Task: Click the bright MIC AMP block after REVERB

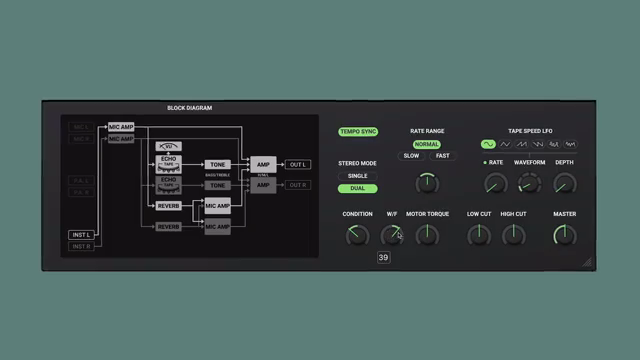Action: tap(218, 206)
